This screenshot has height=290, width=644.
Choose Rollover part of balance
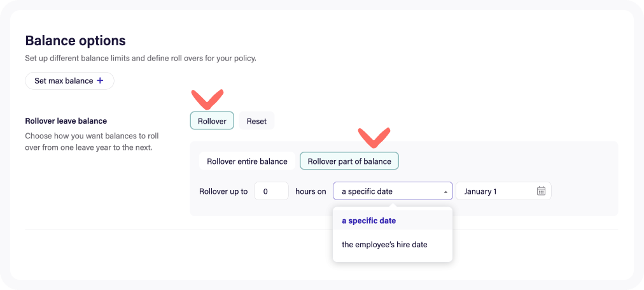(349, 161)
